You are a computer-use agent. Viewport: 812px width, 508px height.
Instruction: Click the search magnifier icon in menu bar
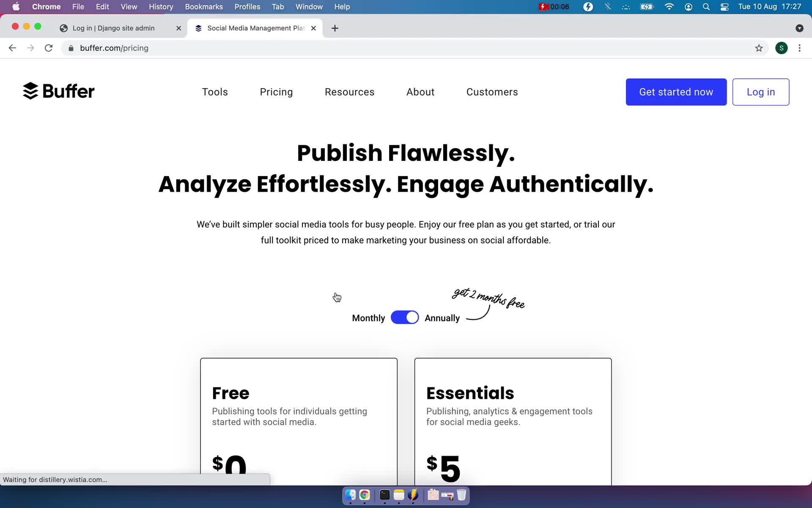(706, 6)
